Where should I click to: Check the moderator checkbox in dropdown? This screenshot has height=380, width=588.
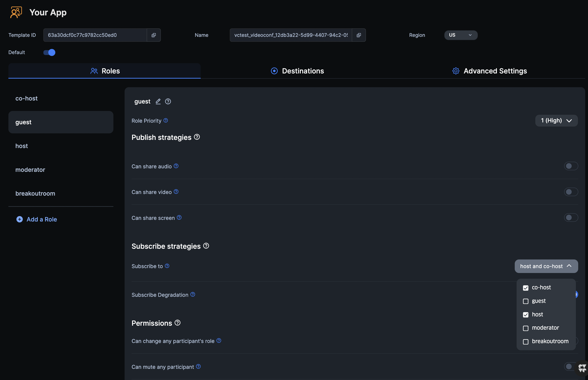pyautogui.click(x=525, y=328)
